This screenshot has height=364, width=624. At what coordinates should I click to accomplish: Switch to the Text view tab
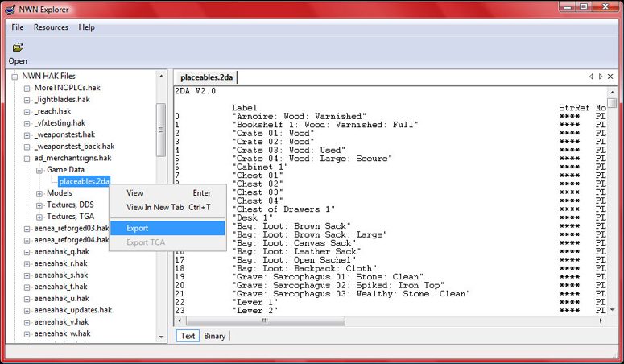(x=188, y=336)
